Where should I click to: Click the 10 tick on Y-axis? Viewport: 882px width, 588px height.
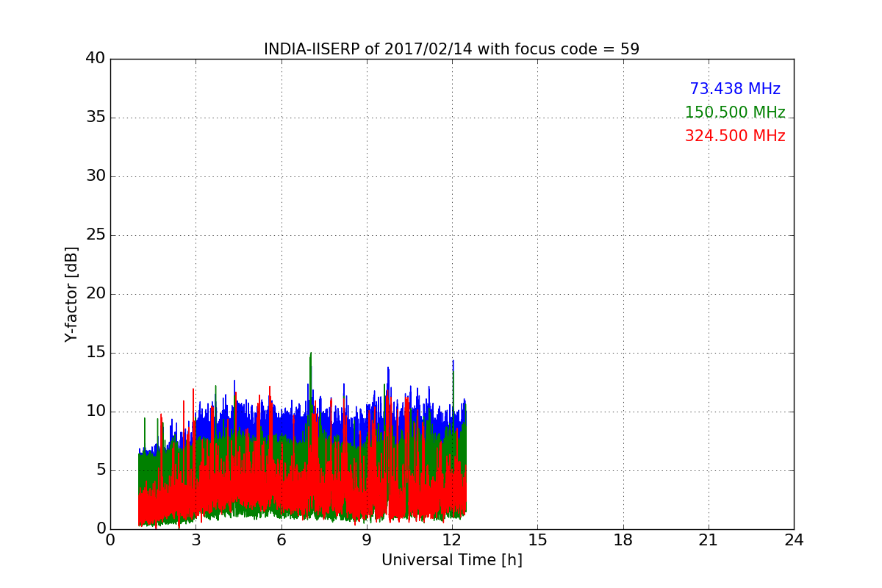point(95,412)
